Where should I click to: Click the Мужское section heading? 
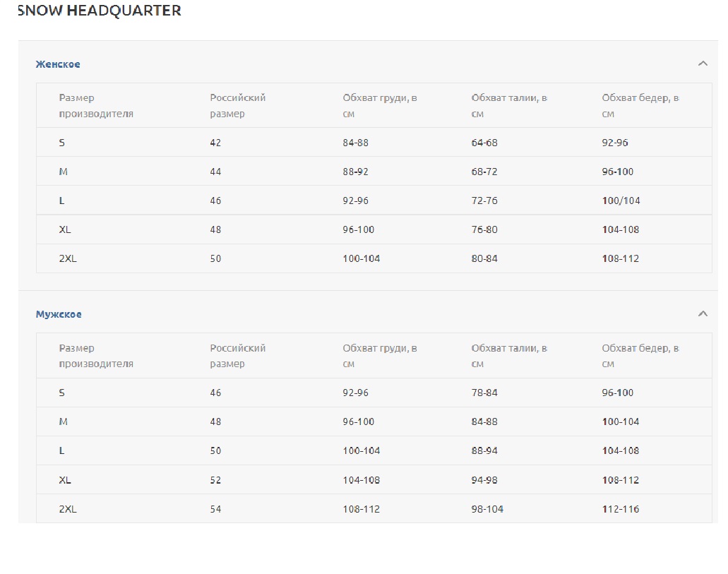(59, 314)
